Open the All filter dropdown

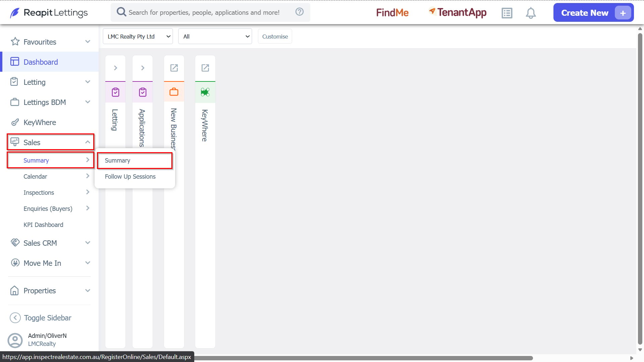pos(215,37)
